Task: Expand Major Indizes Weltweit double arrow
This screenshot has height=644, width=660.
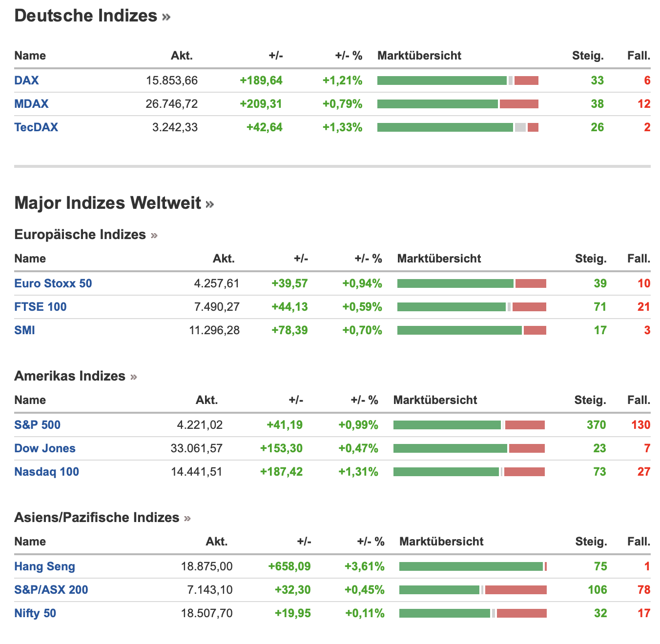Action: coord(210,204)
